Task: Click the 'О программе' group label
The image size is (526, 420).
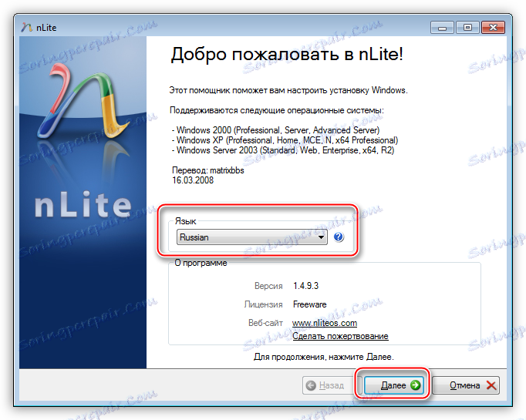Action: [x=201, y=263]
